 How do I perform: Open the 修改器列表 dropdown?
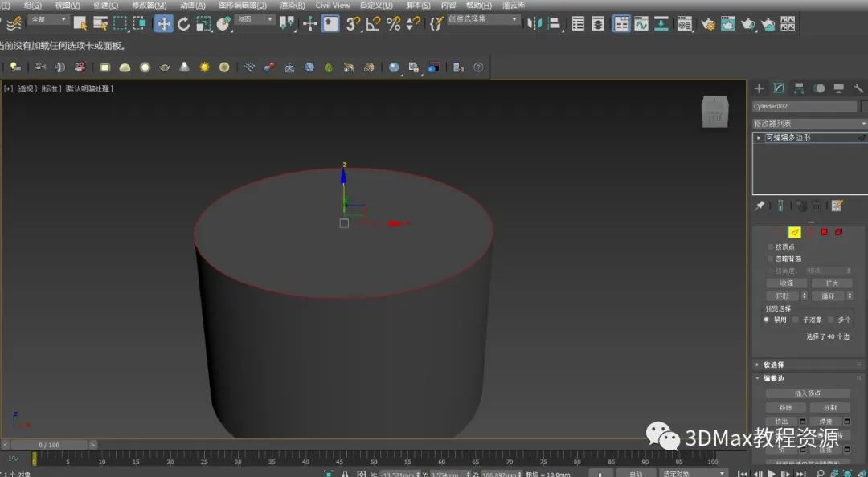tap(809, 124)
